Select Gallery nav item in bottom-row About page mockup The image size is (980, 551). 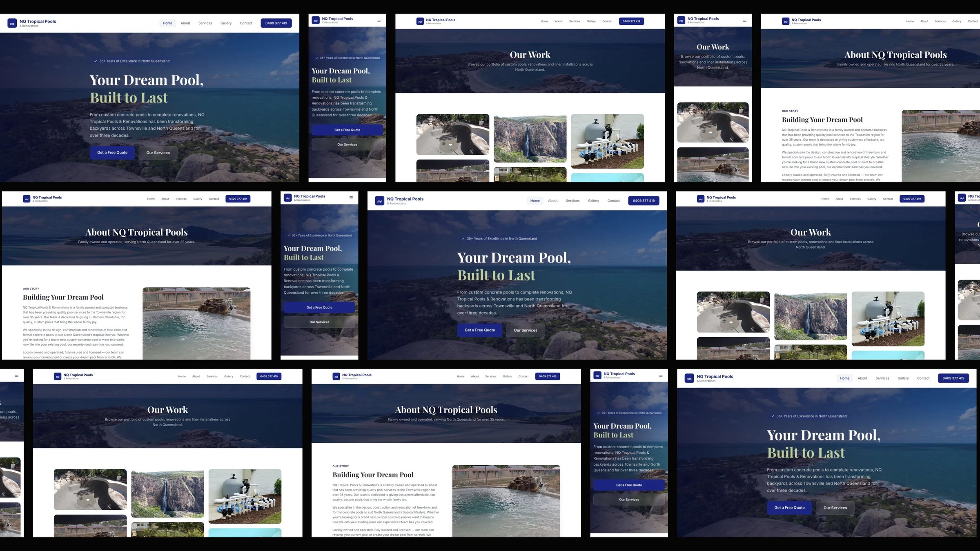507,376
